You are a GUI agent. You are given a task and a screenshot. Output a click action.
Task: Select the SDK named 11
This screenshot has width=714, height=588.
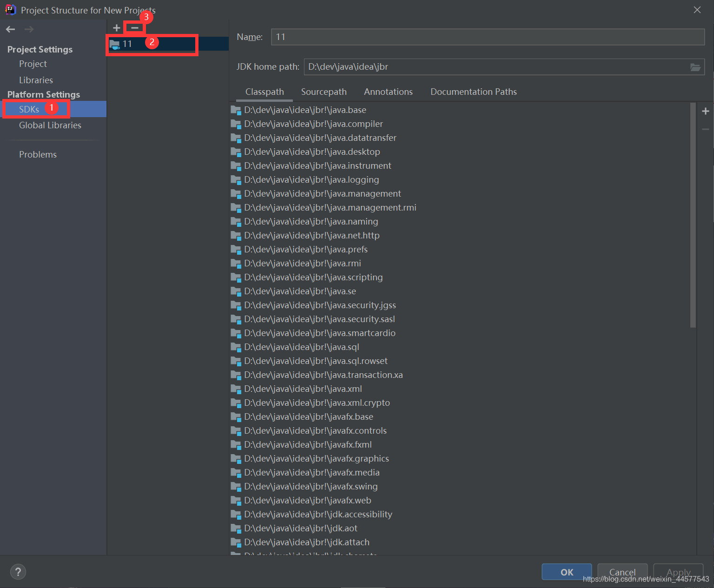[168, 44]
